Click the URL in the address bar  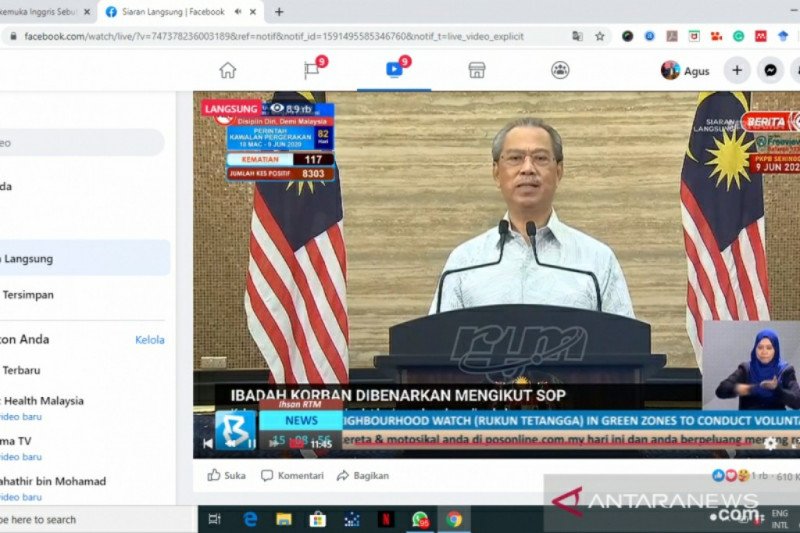(274, 36)
